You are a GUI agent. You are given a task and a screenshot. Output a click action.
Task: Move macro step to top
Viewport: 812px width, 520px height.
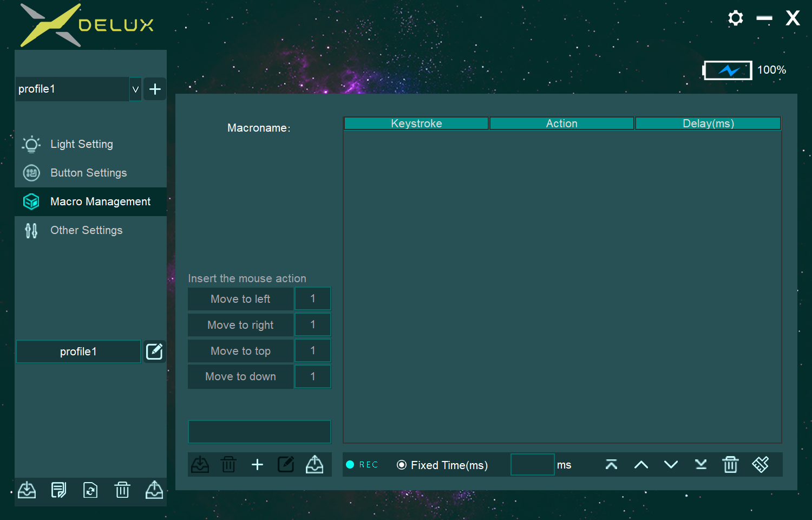611,465
